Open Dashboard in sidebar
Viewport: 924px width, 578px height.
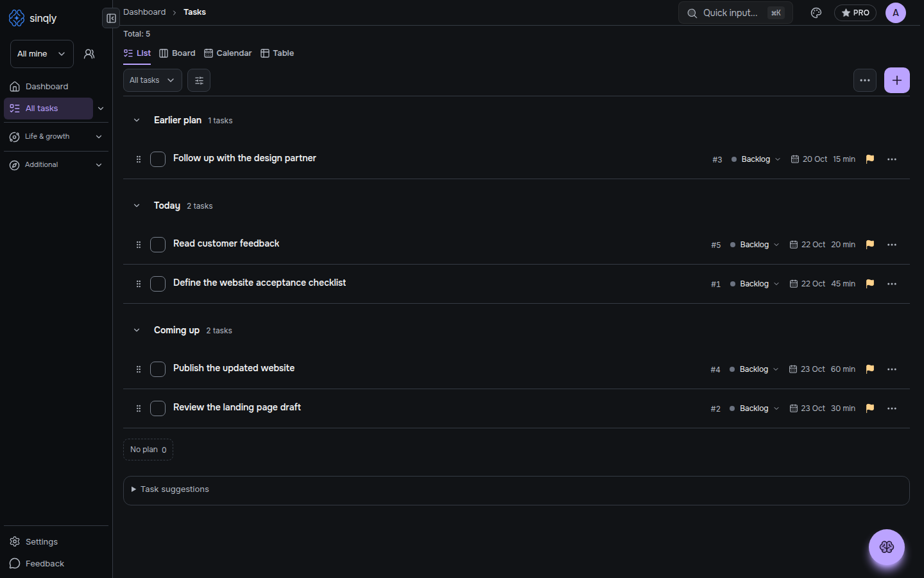click(x=48, y=87)
